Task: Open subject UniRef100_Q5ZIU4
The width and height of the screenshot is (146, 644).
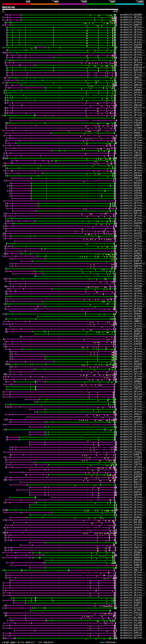Action: point(131,397)
